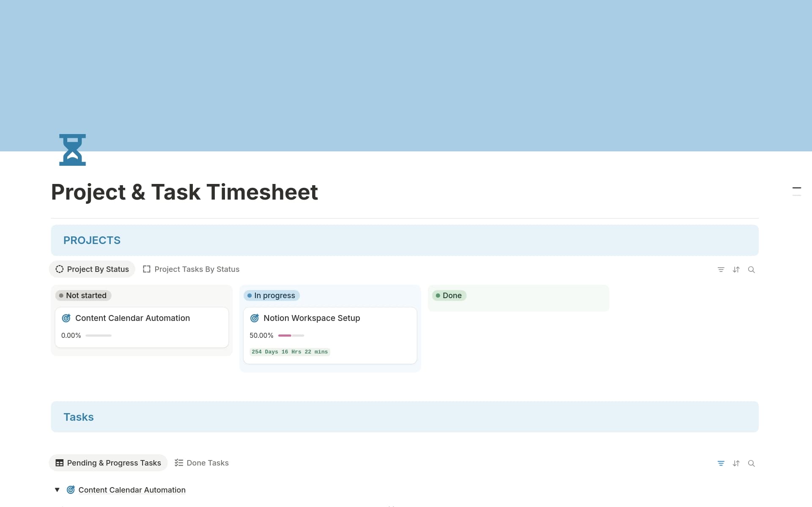Click the In progress status group label
The height and width of the screenshot is (507, 812).
(272, 296)
